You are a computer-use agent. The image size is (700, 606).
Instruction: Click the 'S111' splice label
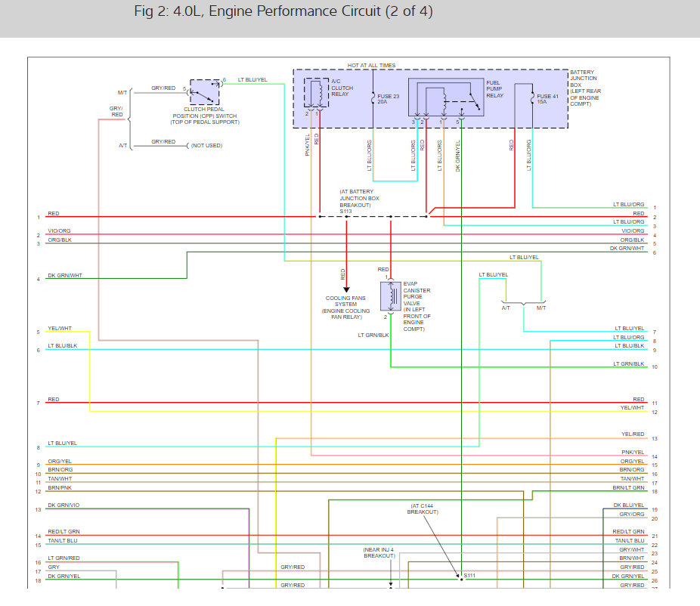(x=469, y=576)
